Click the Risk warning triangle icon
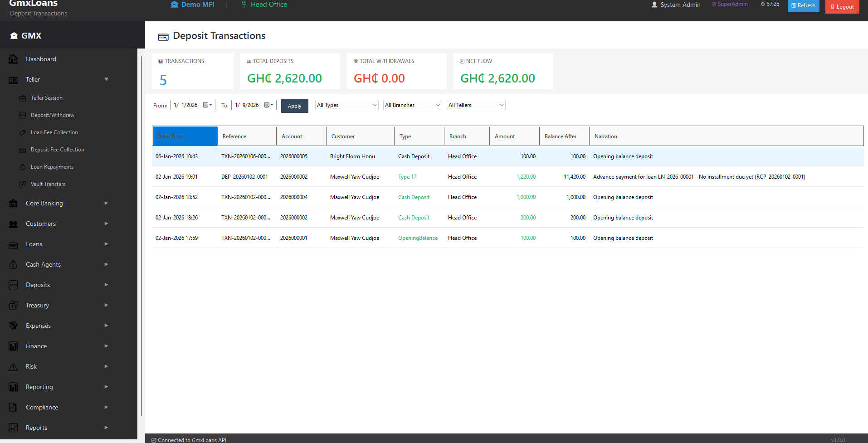The width and height of the screenshot is (868, 443). click(13, 366)
